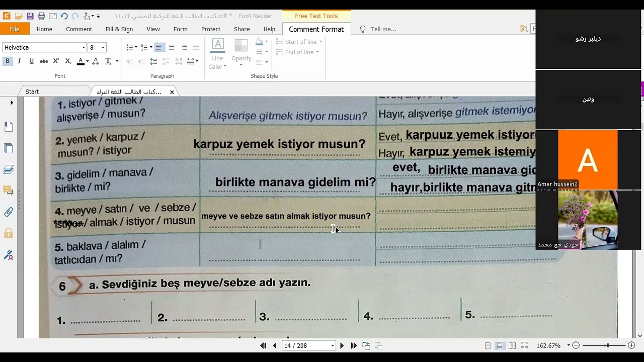Viewport: 644px width, 362px height.
Task: Switch to the Home tab
Action: click(44, 29)
